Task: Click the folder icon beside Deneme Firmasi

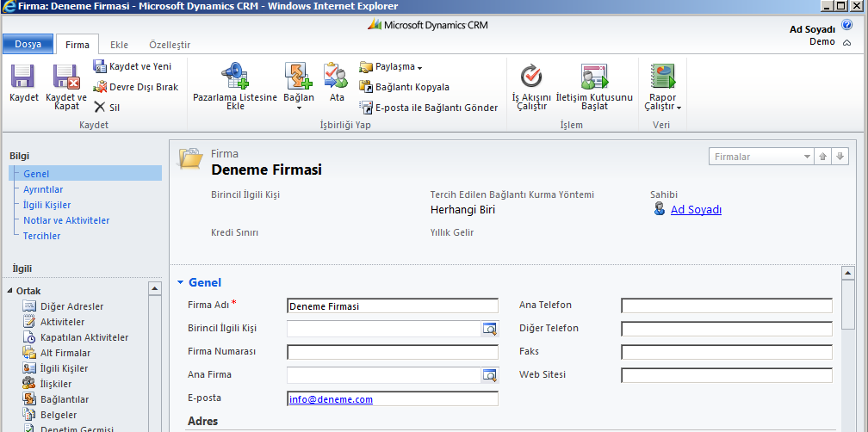Action: point(189,158)
